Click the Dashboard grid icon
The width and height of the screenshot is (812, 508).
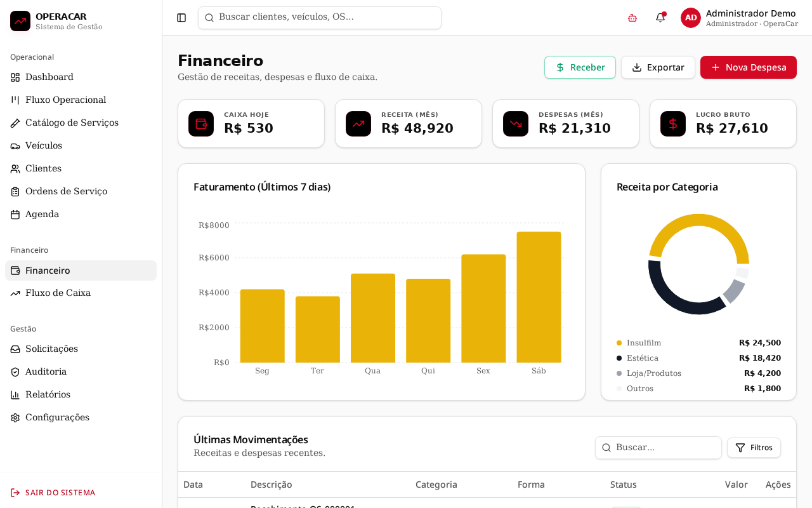(x=15, y=77)
